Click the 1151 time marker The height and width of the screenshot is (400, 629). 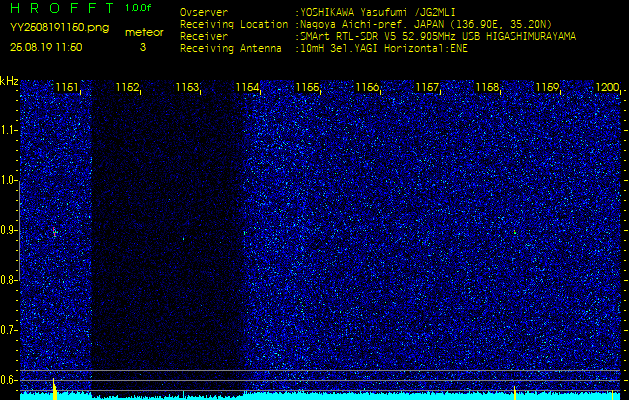(68, 87)
